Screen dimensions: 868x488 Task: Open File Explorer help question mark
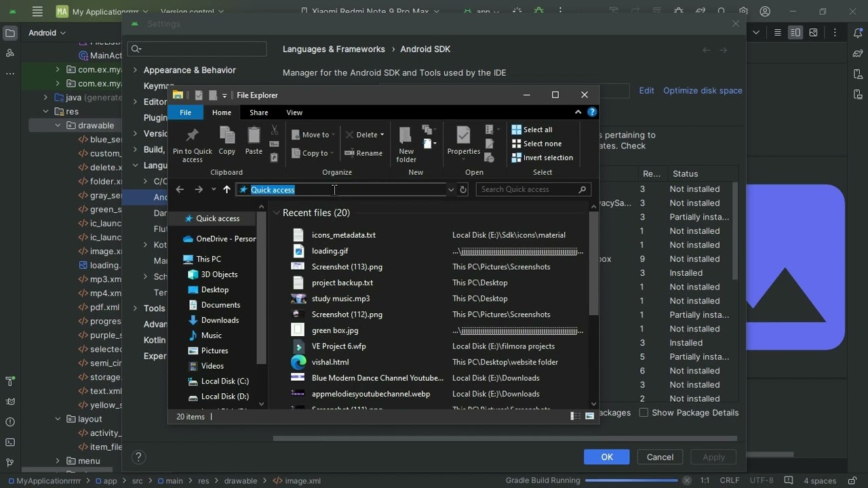[592, 113]
